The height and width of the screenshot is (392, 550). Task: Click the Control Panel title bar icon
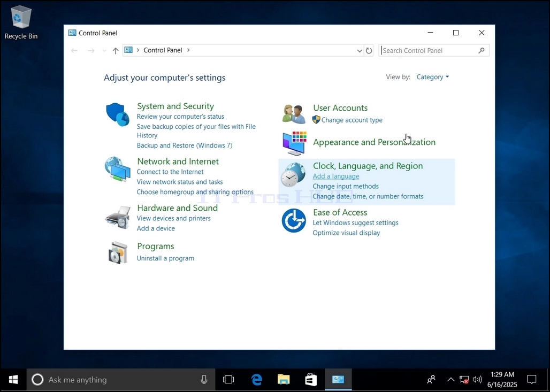coord(72,33)
